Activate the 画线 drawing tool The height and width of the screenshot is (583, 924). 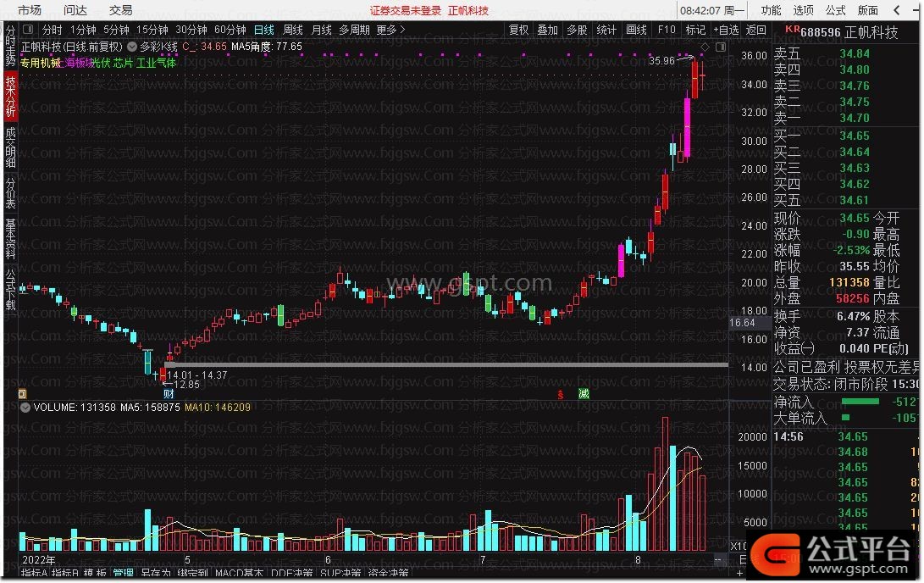coord(636,30)
